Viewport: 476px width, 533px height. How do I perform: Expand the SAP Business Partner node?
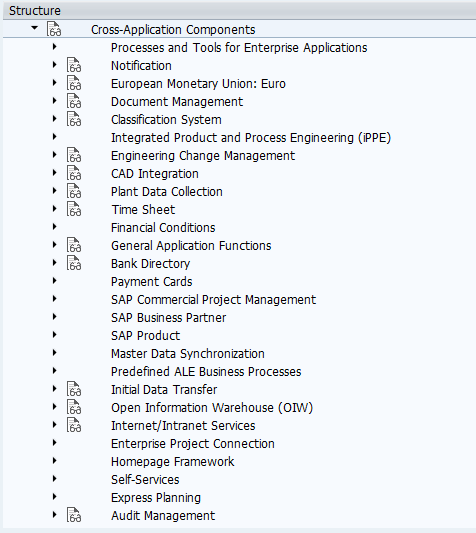(54, 317)
